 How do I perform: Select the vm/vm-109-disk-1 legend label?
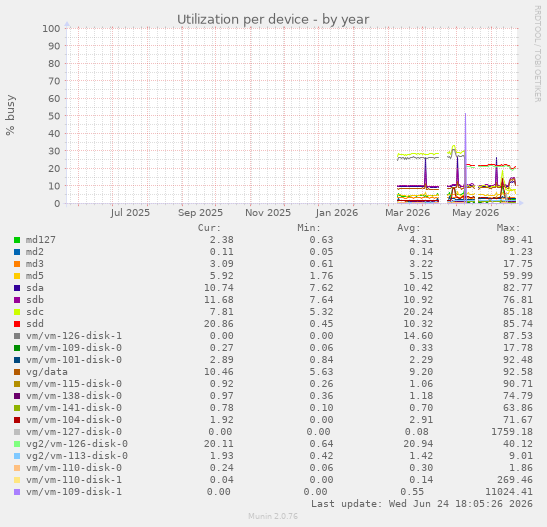(74, 492)
